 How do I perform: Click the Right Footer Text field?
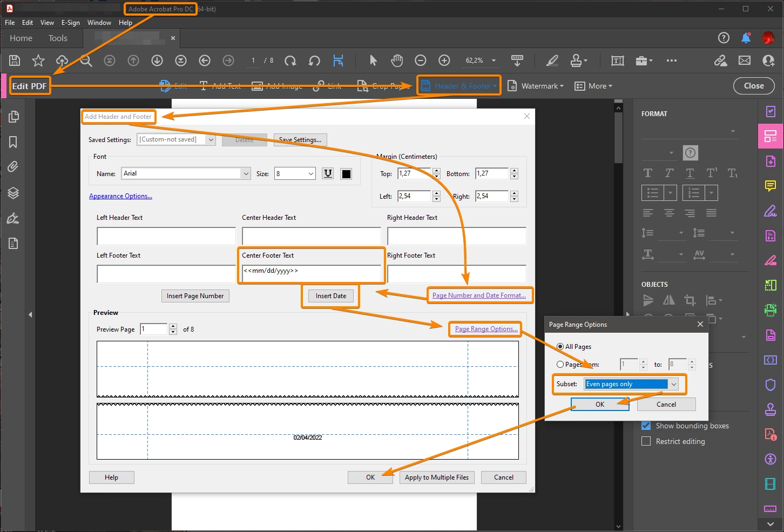457,274
